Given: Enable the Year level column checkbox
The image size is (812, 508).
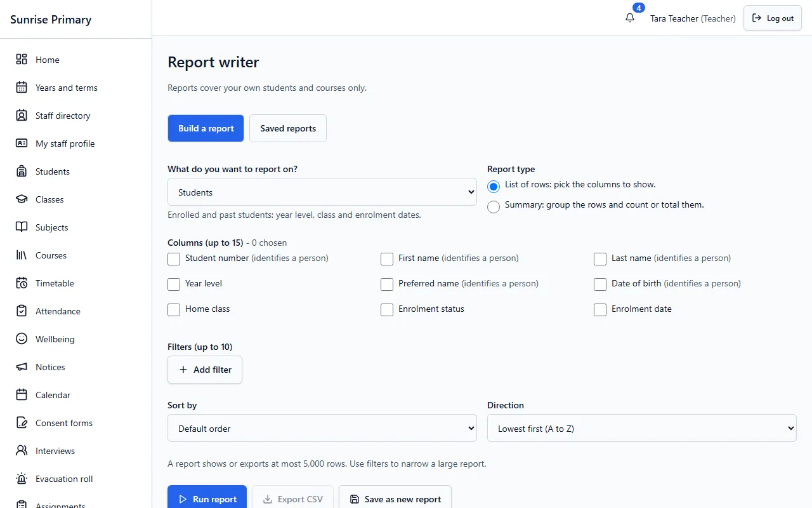Looking at the screenshot, I should [174, 284].
